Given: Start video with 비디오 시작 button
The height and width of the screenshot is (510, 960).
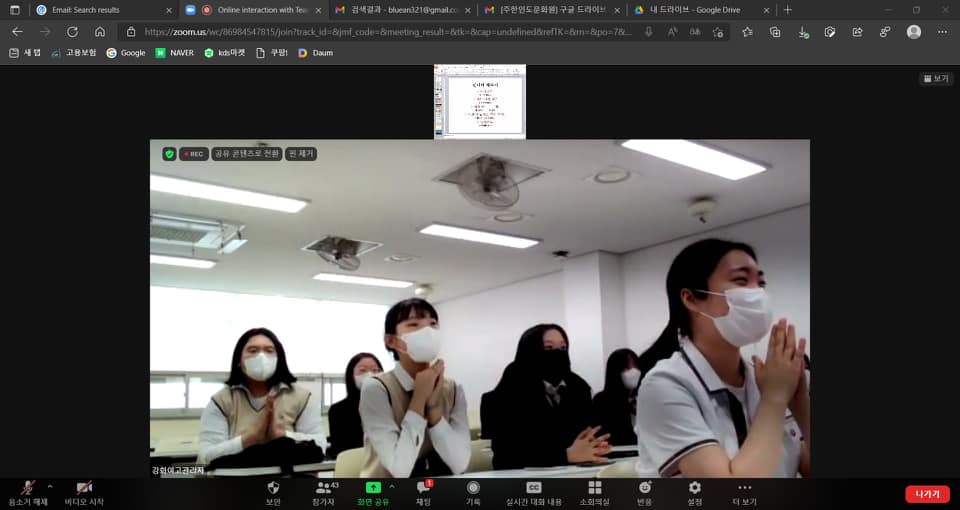Looking at the screenshot, I should pos(84,488).
